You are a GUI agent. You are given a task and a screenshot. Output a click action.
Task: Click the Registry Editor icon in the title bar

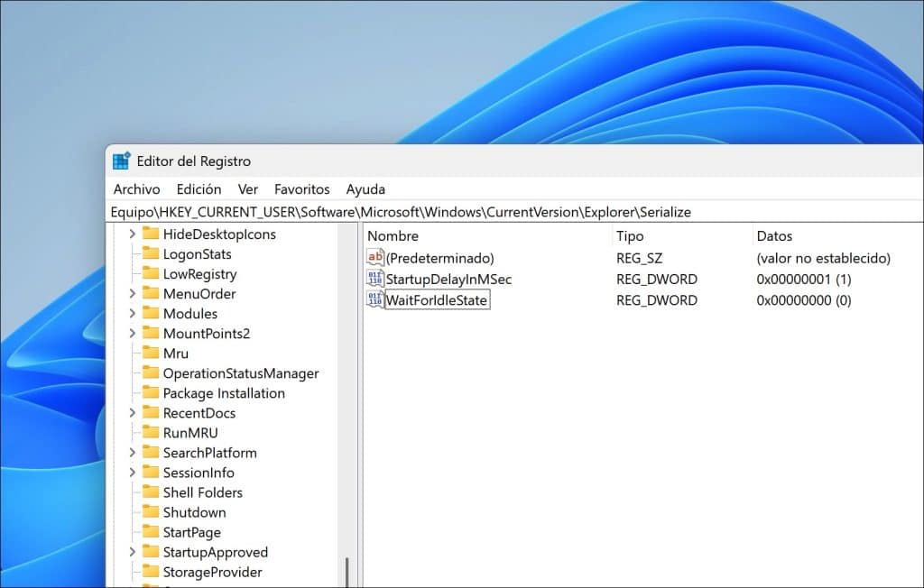coord(121,160)
